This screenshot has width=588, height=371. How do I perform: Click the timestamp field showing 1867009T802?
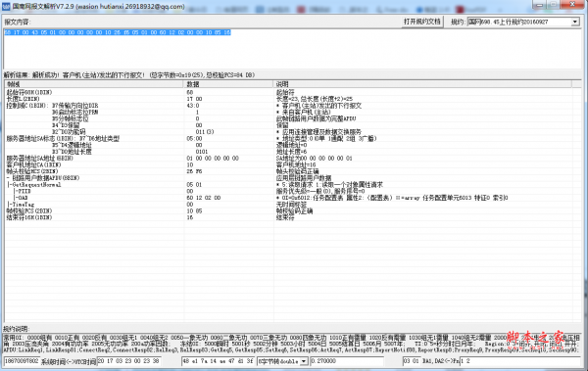click(x=22, y=361)
